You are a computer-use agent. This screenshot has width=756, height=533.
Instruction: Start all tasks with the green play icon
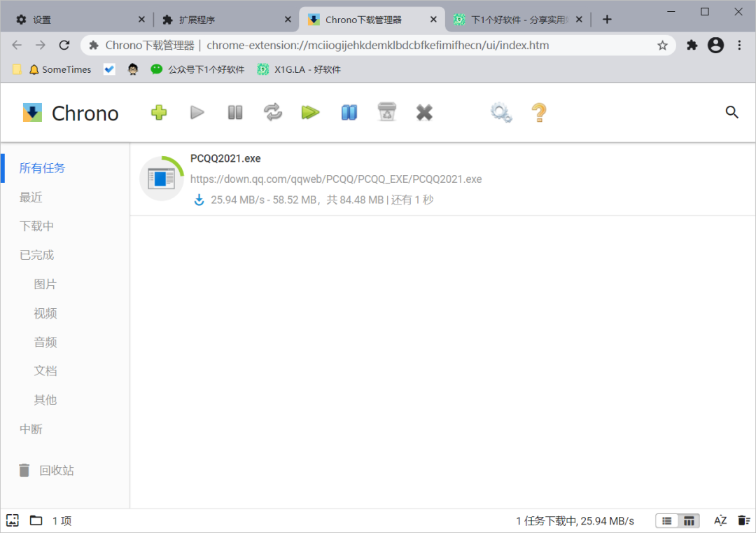click(x=311, y=113)
